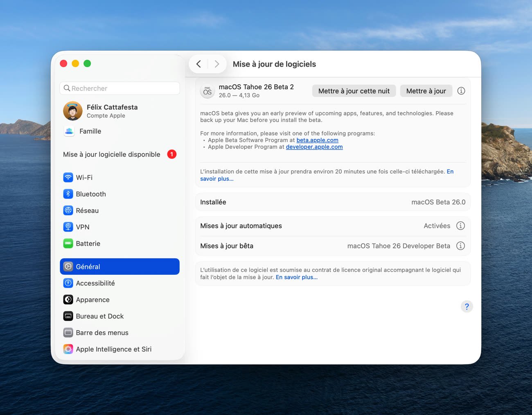The width and height of the screenshot is (532, 415).
Task: Click Mettre à jour cette nuit button
Action: point(354,91)
